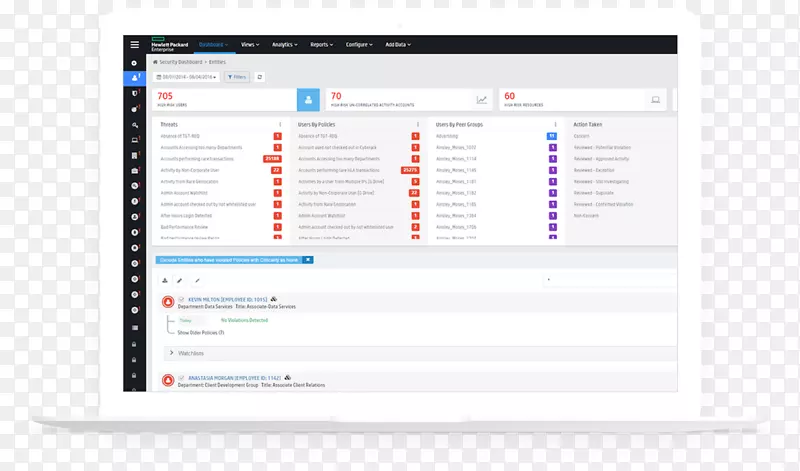Screen dimensions: 800x471
Task: Open the hamburger menu in the top bar
Action: (134, 45)
